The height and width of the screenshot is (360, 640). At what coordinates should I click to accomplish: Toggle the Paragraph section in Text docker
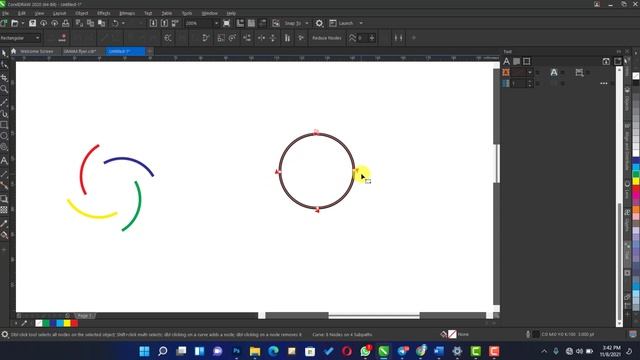516,61
